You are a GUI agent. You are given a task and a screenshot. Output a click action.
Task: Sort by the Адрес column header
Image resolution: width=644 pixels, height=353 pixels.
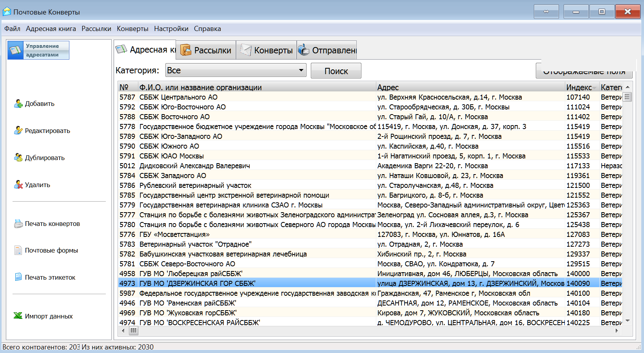[470, 87]
